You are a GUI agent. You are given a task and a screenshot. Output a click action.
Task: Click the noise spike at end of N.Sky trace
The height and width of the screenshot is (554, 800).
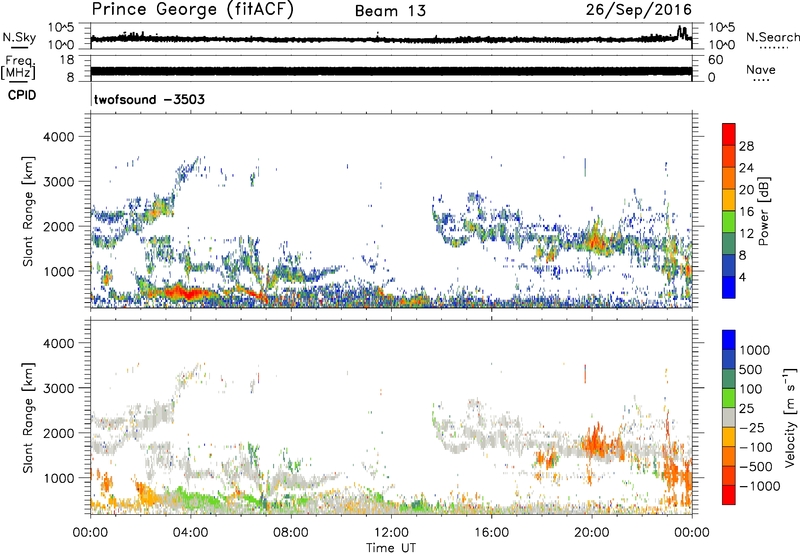[681, 32]
